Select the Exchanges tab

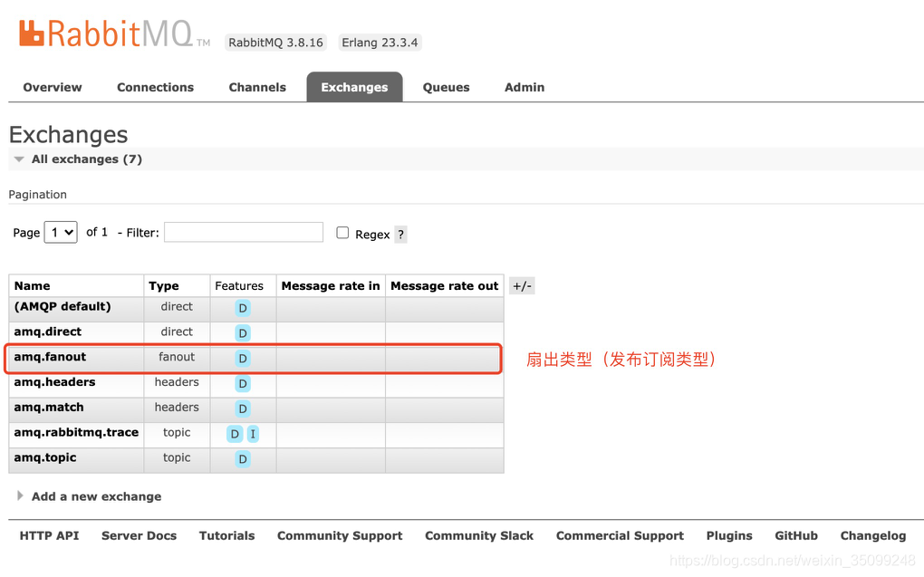click(x=355, y=87)
